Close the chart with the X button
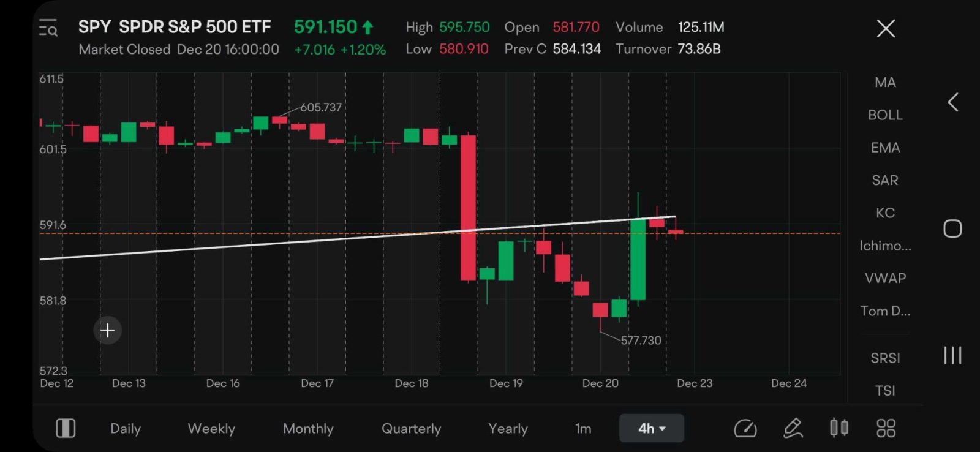The image size is (980, 452). point(886,28)
